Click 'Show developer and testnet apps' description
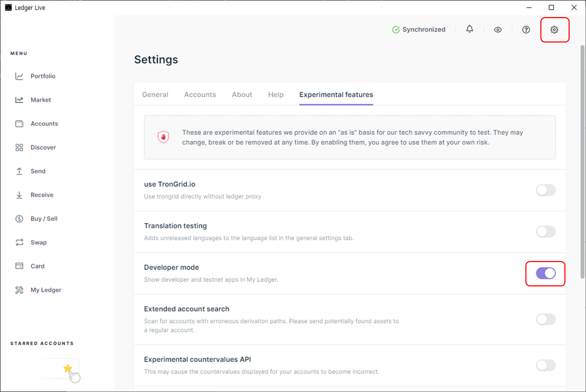 211,279
